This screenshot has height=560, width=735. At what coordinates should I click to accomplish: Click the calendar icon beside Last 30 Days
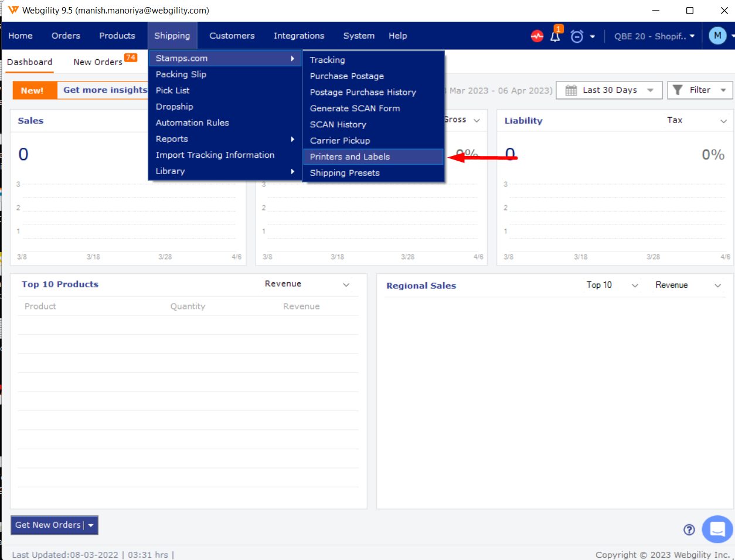(571, 90)
